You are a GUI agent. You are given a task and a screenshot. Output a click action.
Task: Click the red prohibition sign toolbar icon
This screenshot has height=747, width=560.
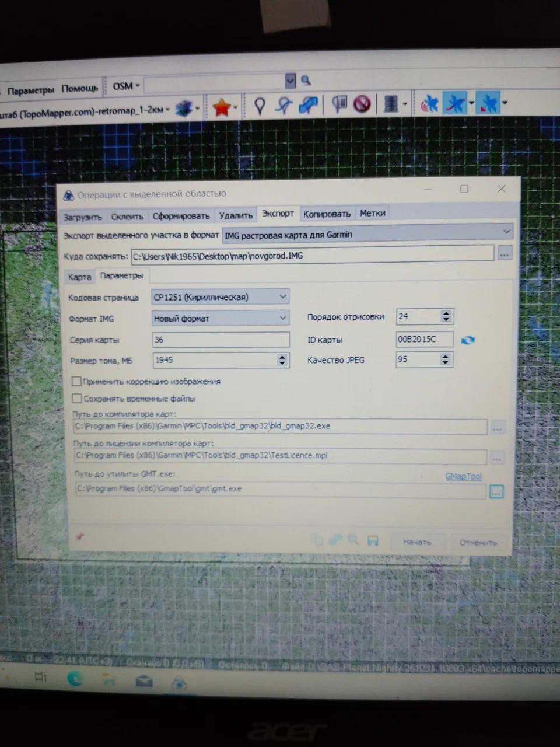362,104
